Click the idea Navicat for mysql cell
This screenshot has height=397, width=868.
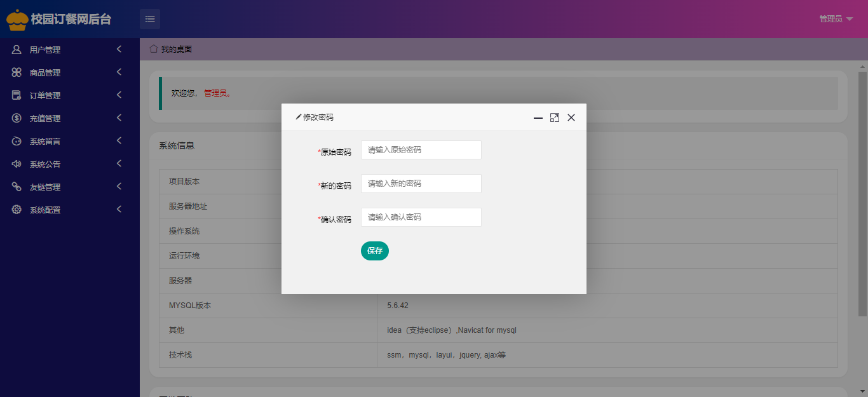coord(607,330)
